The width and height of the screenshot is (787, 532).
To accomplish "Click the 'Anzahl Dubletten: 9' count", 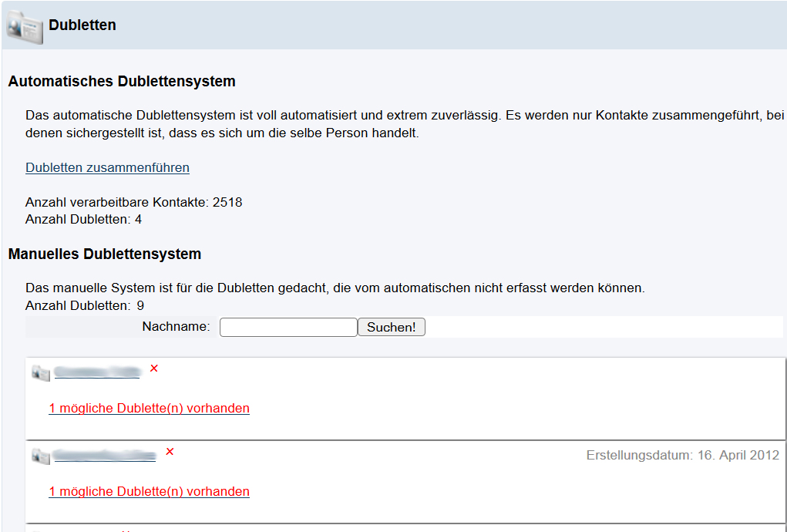I will click(85, 305).
